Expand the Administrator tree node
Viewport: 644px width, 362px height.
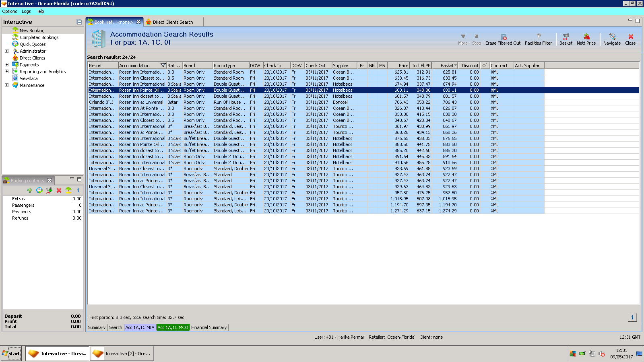tap(6, 51)
